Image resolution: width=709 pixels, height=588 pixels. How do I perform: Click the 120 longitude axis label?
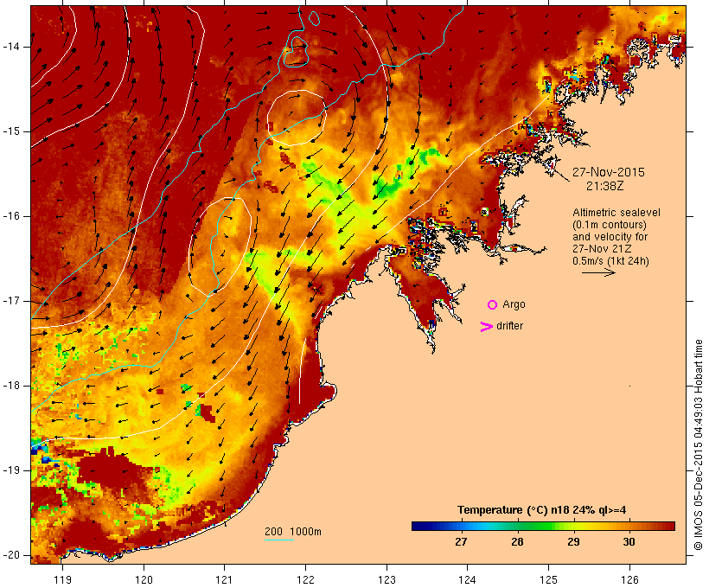(x=144, y=579)
